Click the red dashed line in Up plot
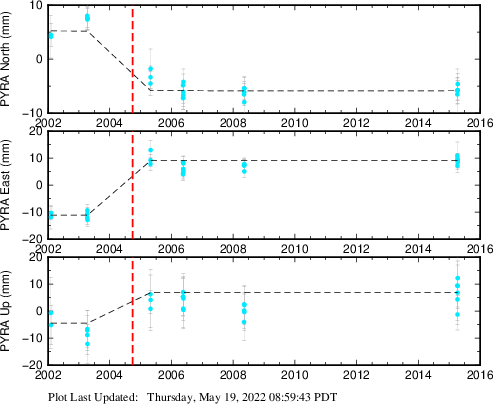Viewport: 493px width, 404px height. (x=133, y=311)
